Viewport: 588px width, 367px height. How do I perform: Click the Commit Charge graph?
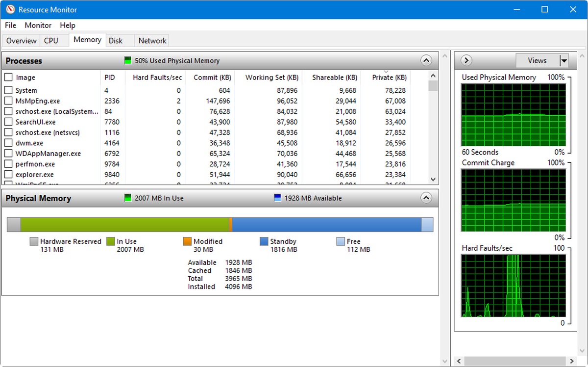pos(513,200)
